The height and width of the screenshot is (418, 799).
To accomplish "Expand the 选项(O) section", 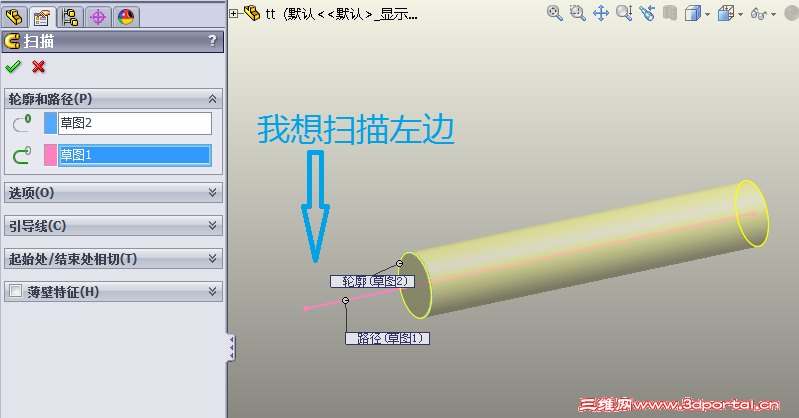I will click(x=212, y=193).
